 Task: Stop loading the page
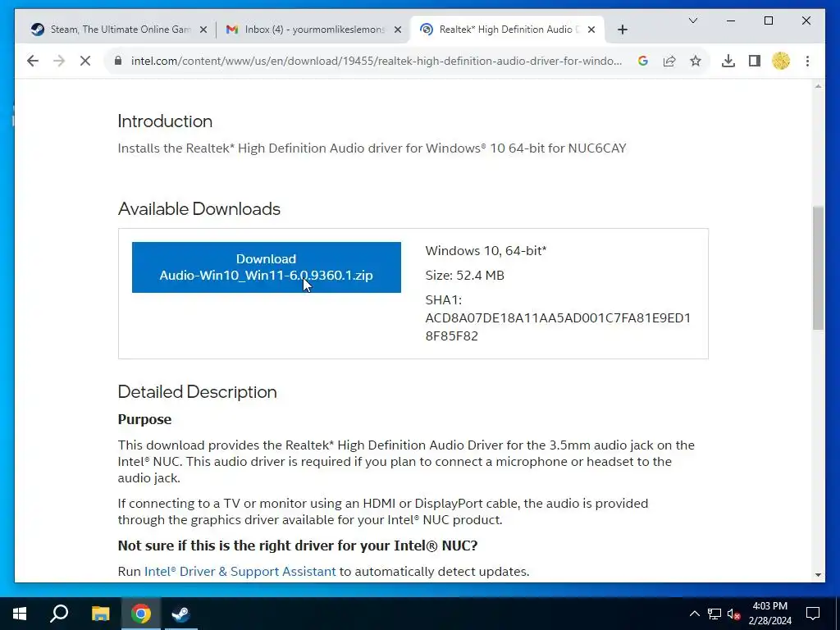click(85, 61)
